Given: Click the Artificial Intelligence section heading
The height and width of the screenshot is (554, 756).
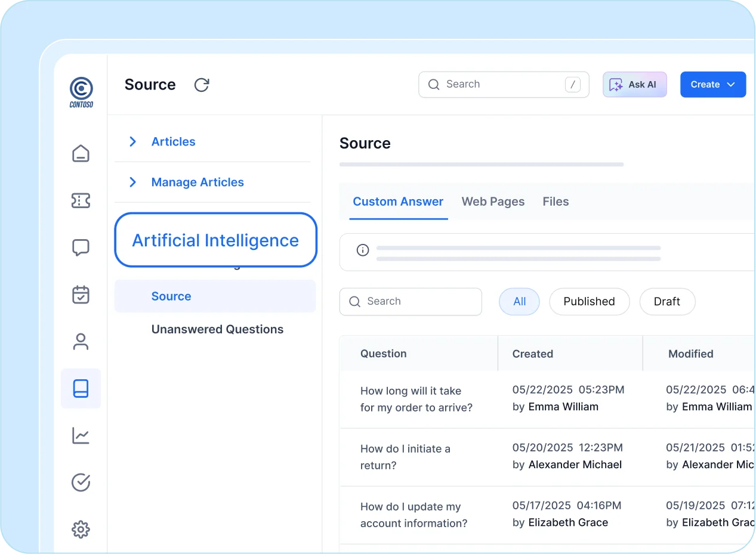Looking at the screenshot, I should 215,240.
